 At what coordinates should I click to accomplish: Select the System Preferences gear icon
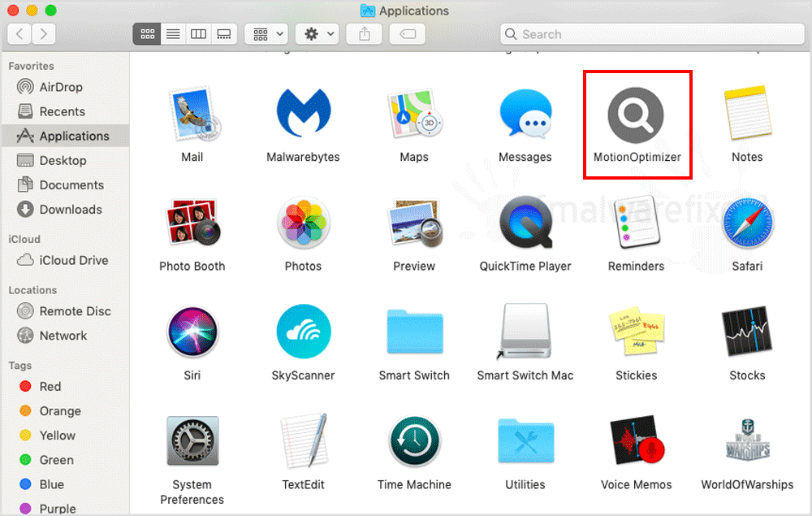[x=192, y=441]
